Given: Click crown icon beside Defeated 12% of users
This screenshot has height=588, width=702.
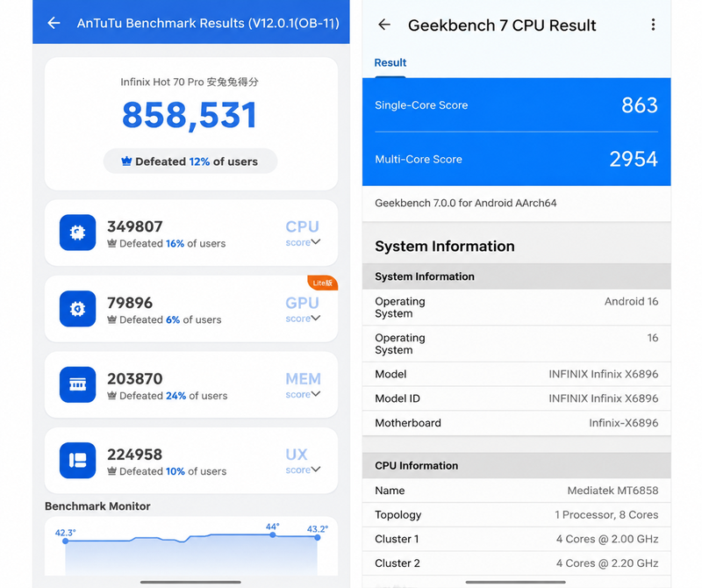Looking at the screenshot, I should click(x=126, y=161).
